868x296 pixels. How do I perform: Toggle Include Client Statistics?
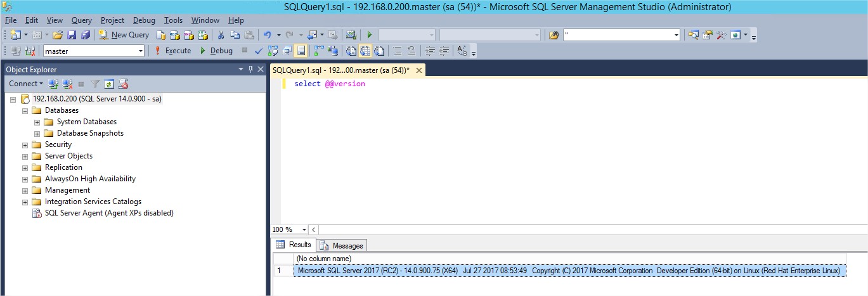333,51
